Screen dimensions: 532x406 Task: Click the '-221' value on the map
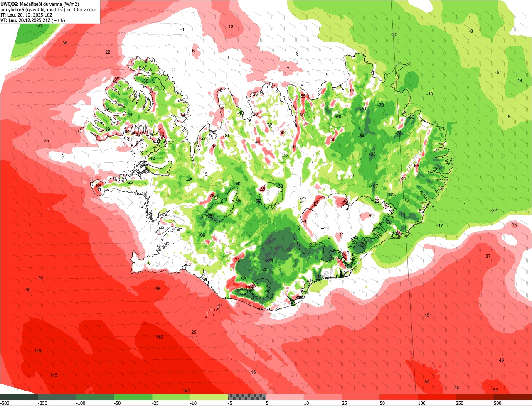tap(268, 260)
